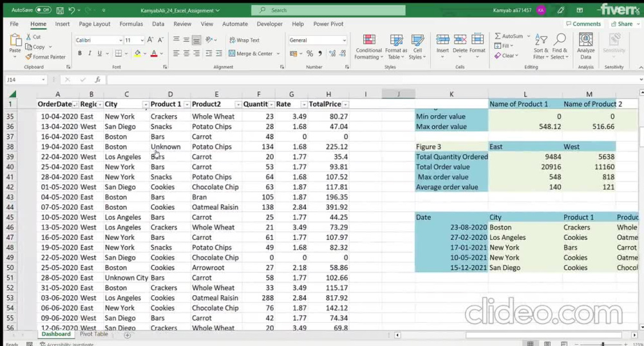This screenshot has width=644, height=346.
Task: Click the Format cells icon
Action: click(477, 40)
